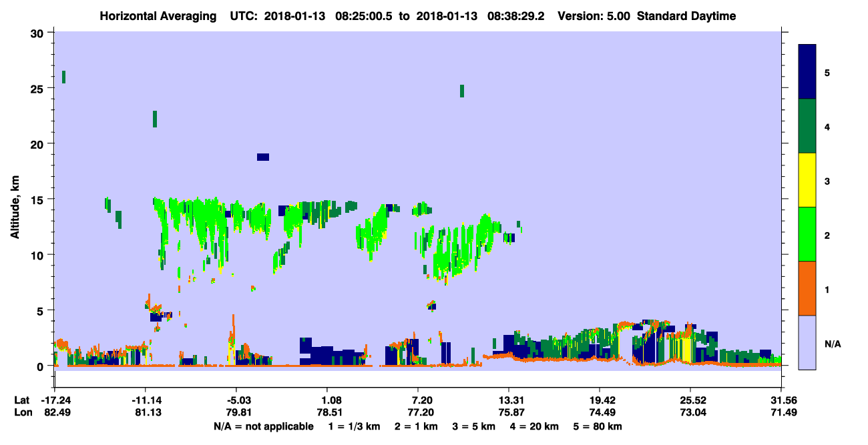Click the legend text '1 = 1/3 km'
The height and width of the screenshot is (445, 868).
[355, 426]
